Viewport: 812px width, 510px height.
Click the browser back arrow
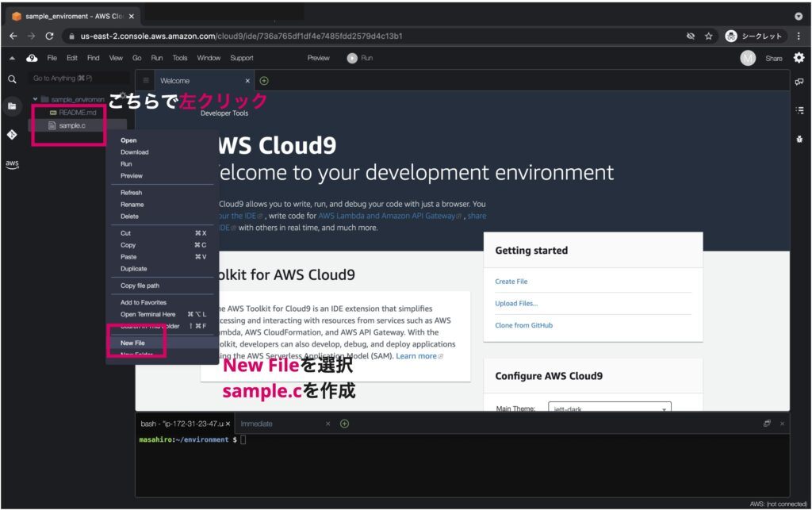pyautogui.click(x=13, y=36)
